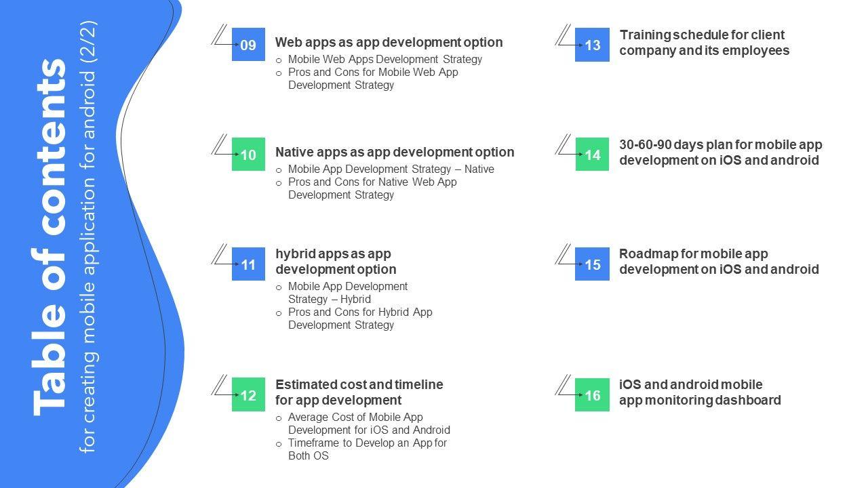The height and width of the screenshot is (488, 868).
Task: Click the blue 13 number box
Action: click(592, 45)
